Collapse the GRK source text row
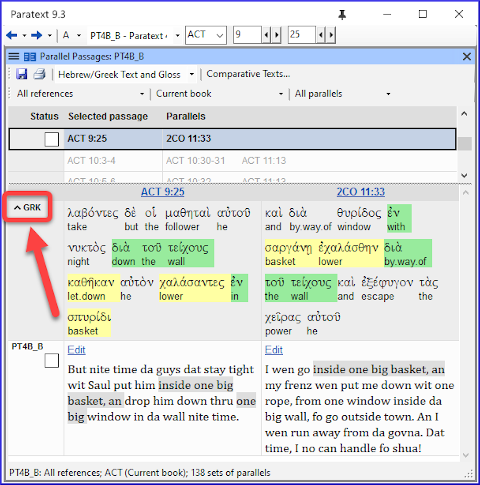 (28, 207)
